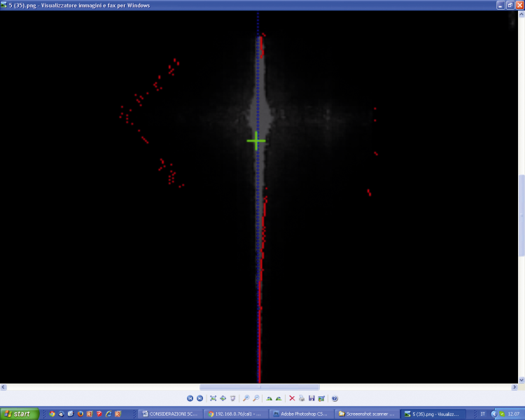This screenshot has height=420, width=525.
Task: Click the horizontal scrollbar thumb
Action: click(260, 387)
